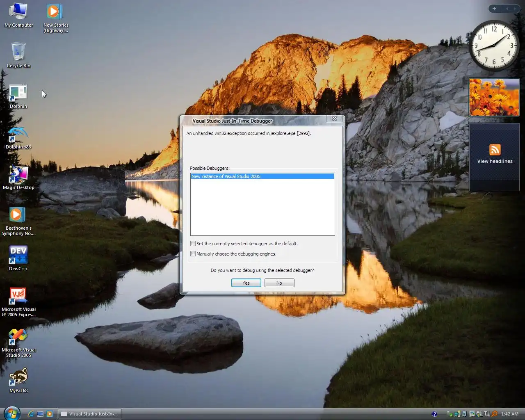Click Show Desktop Quick Launch icon

click(x=40, y=414)
